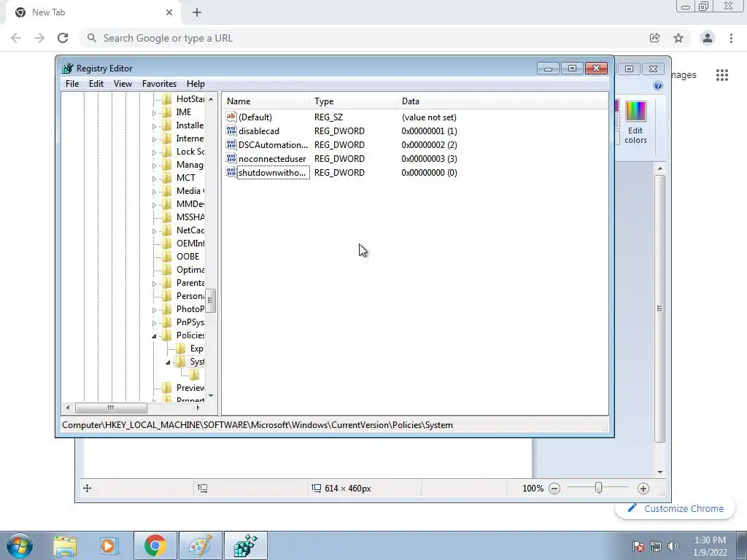The width and height of the screenshot is (747, 560).
Task: Expand the NetCac tree node
Action: [x=154, y=231]
